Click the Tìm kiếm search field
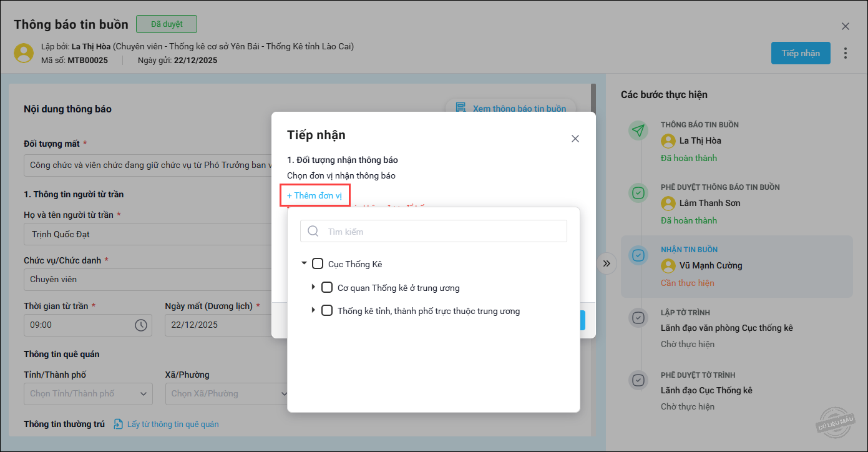 [443, 231]
